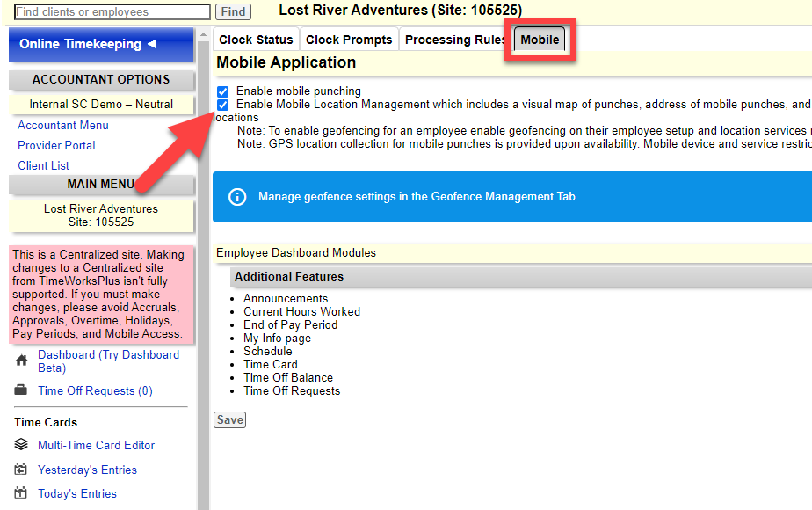
Task: Click Current Hours Worked list item
Action: pos(302,311)
